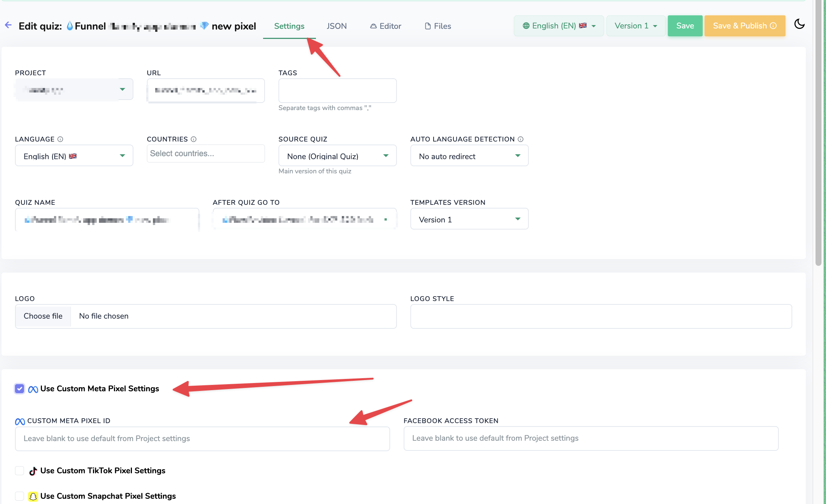Click the TikTok logo icon
Viewport: 826px width, 504px height.
pyautogui.click(x=33, y=471)
